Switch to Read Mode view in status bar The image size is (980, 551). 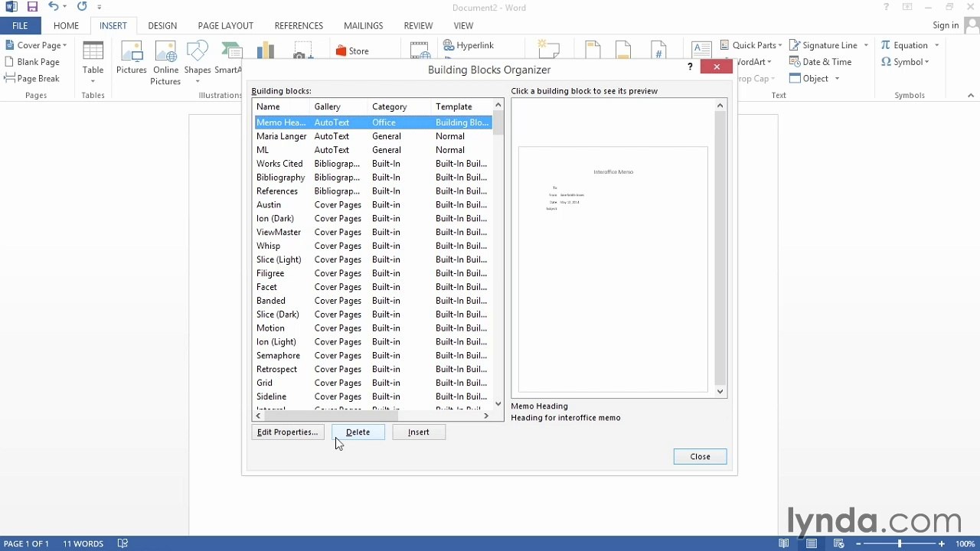pyautogui.click(x=784, y=543)
